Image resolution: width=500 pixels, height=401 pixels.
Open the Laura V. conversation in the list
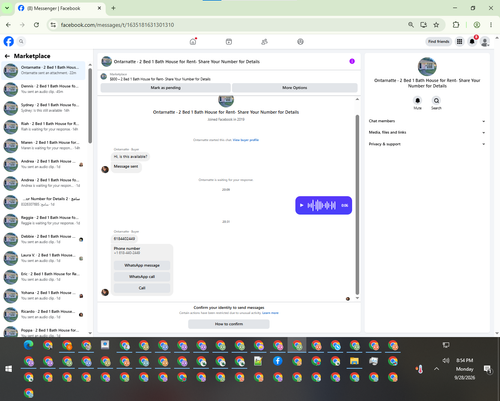pos(43,258)
